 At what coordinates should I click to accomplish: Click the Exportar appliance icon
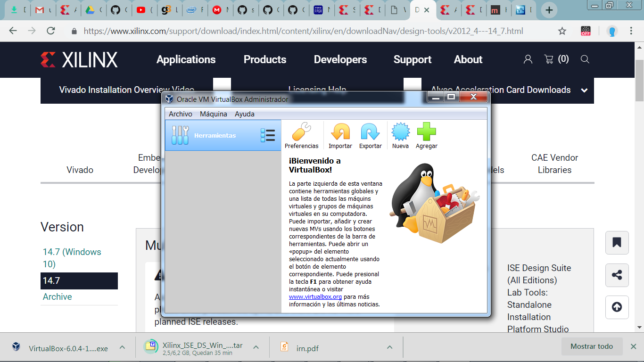370,132
